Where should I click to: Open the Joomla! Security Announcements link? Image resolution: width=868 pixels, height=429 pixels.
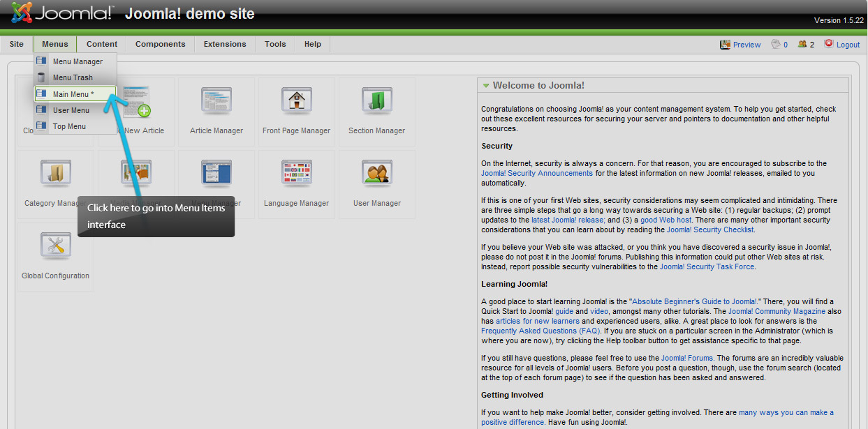(x=537, y=173)
